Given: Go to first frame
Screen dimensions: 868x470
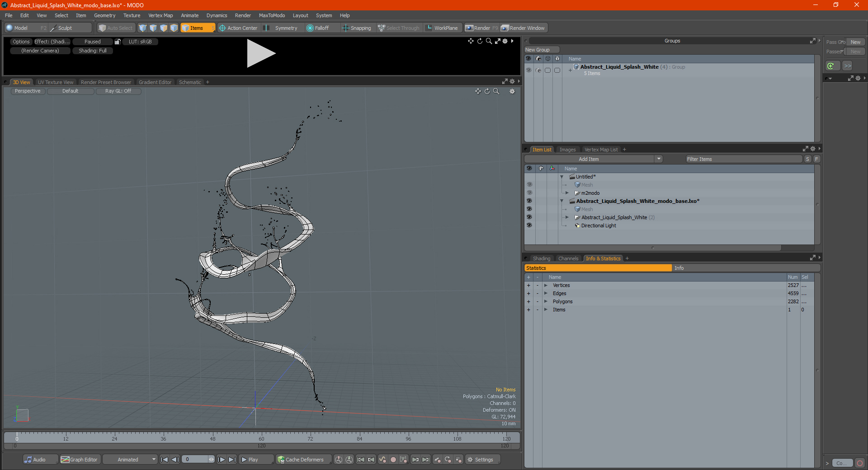Looking at the screenshot, I should [165, 460].
